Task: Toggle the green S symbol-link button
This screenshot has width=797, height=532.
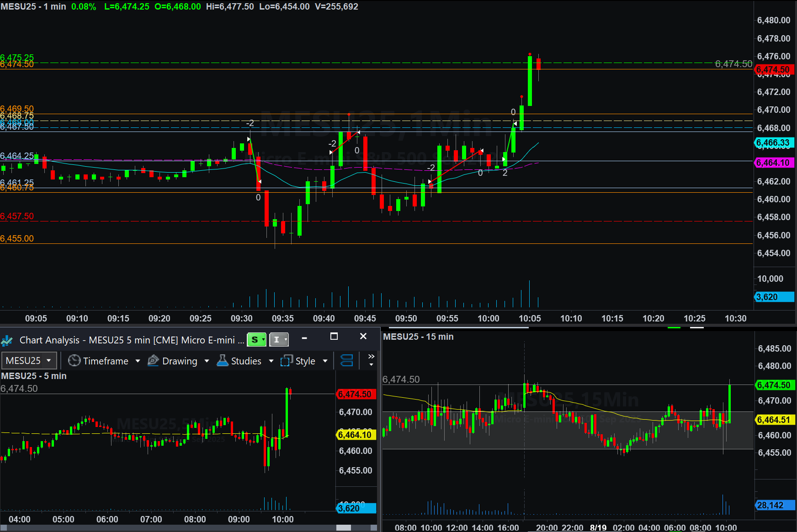Action: click(256, 340)
